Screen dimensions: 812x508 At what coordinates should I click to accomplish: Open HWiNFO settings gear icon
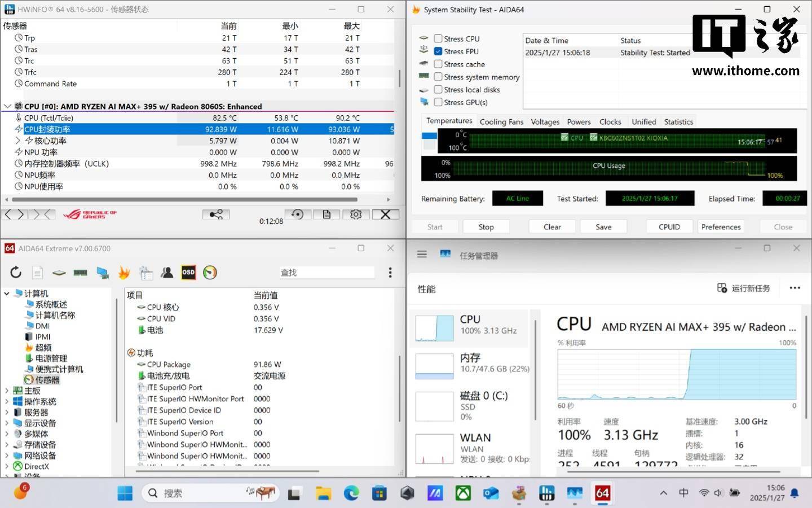[356, 214]
